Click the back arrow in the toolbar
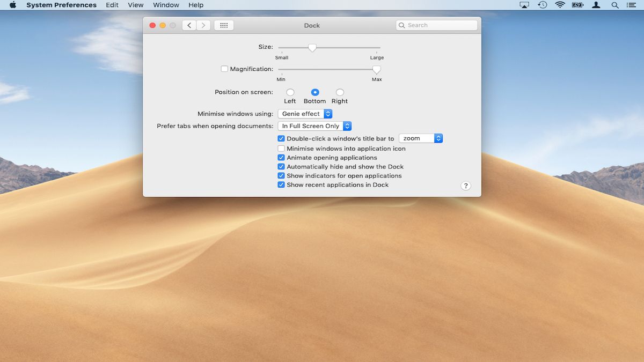The image size is (644, 362). point(189,25)
